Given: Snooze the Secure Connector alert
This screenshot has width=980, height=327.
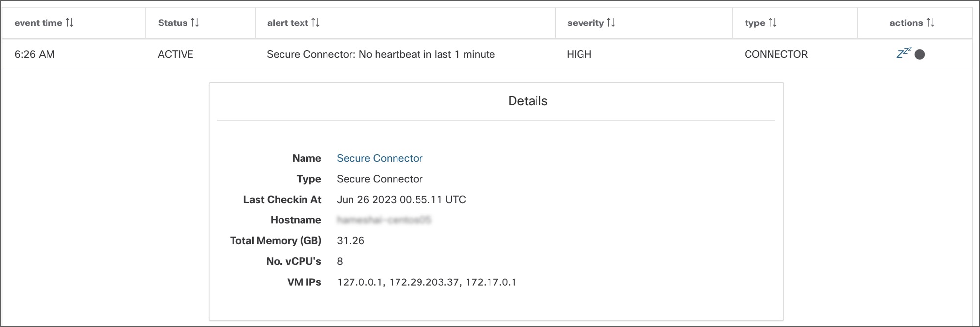Looking at the screenshot, I should 904,53.
